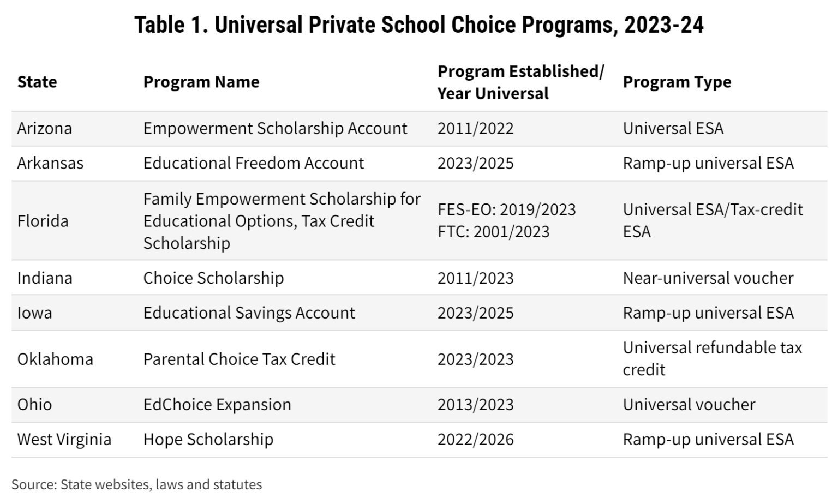Click the Universal ESA/Tax-credit ESA cell

tap(713, 220)
